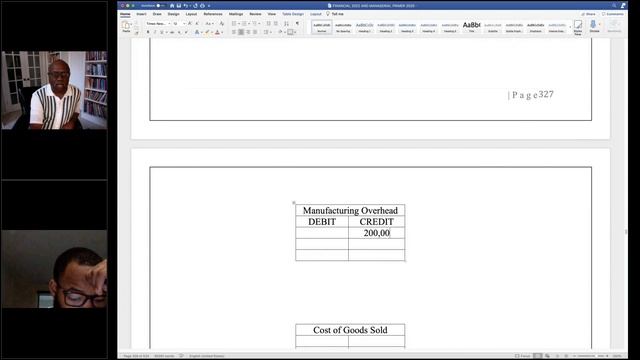Expand multilevel list options
This screenshot has height=360, width=640.
click(x=259, y=23)
